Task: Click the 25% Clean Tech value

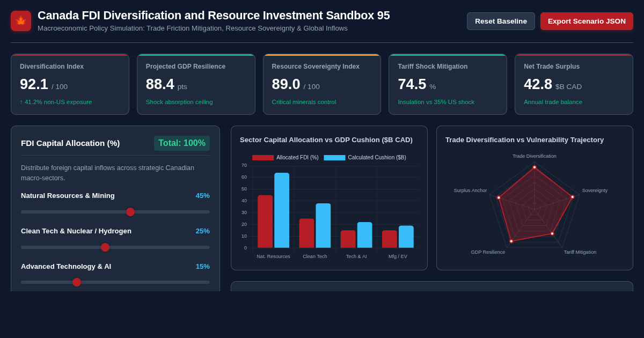Action: coord(203,231)
